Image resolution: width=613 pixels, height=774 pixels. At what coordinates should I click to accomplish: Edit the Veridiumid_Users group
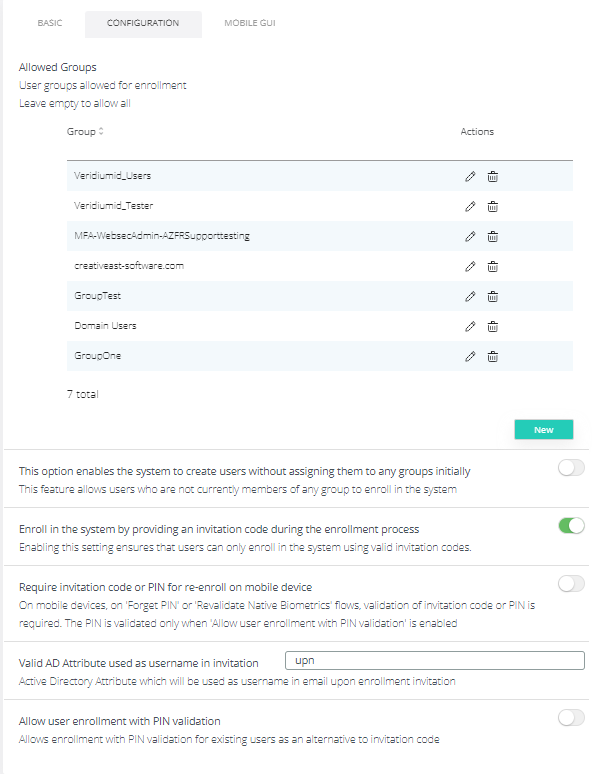pyautogui.click(x=470, y=177)
